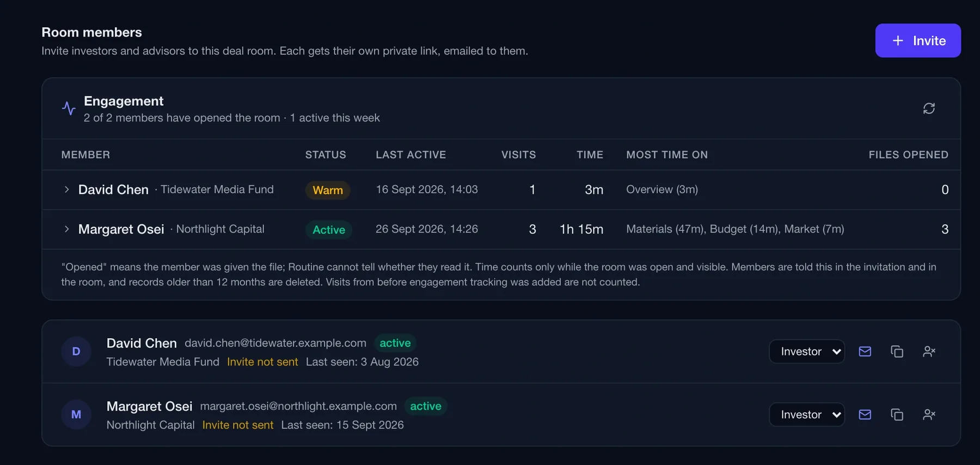Image resolution: width=980 pixels, height=465 pixels.
Task: Click the Engagement pulse icon
Action: click(69, 108)
